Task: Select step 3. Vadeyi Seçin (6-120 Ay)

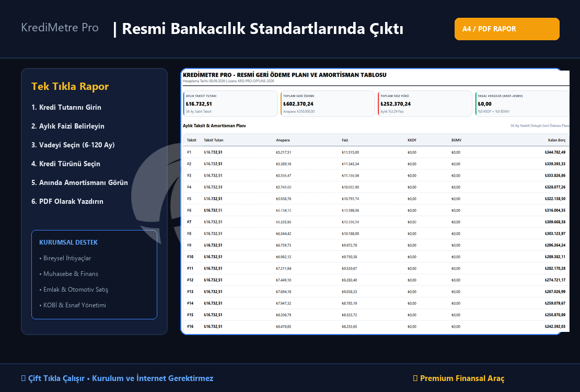Action: [73, 145]
